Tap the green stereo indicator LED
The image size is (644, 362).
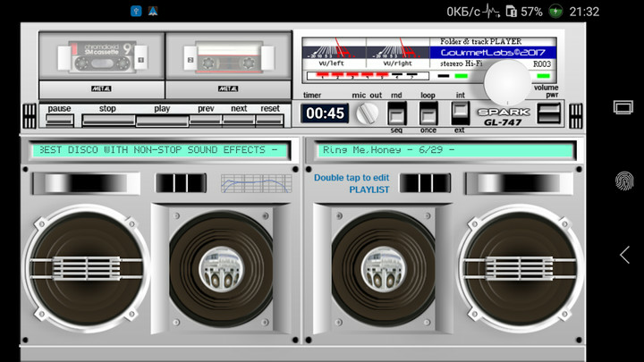pyautogui.click(x=462, y=76)
